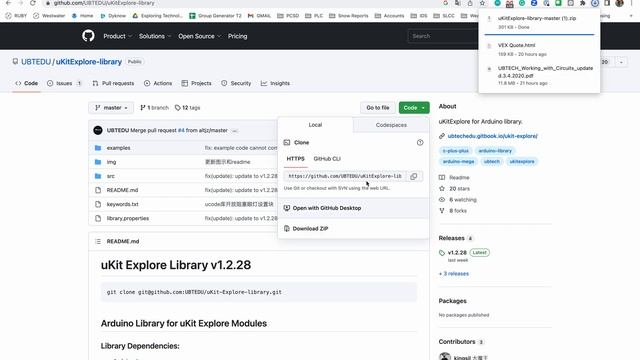
Task: Open the extensions puzzle icon
Action: (582, 3)
